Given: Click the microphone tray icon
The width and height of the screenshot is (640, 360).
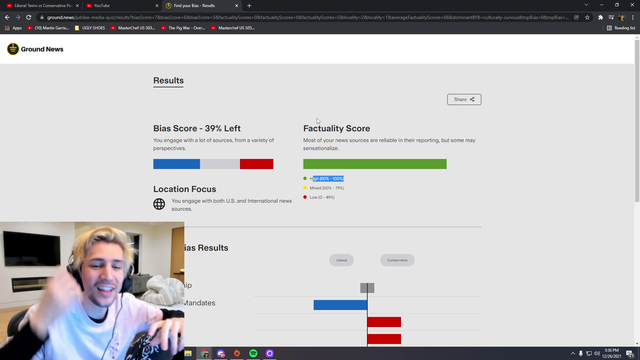Looking at the screenshot, I should (581, 353).
